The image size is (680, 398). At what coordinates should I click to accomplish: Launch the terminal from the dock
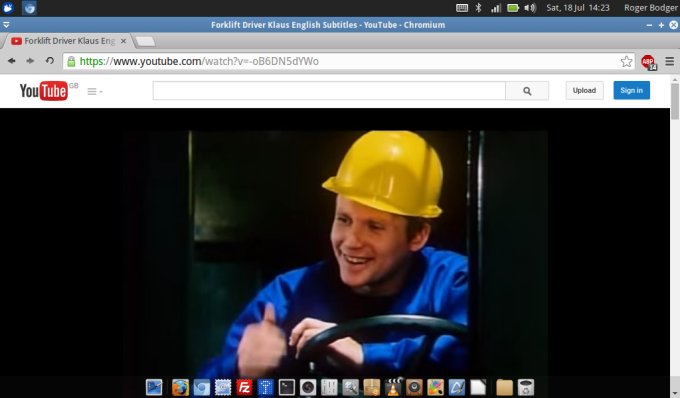[287, 387]
